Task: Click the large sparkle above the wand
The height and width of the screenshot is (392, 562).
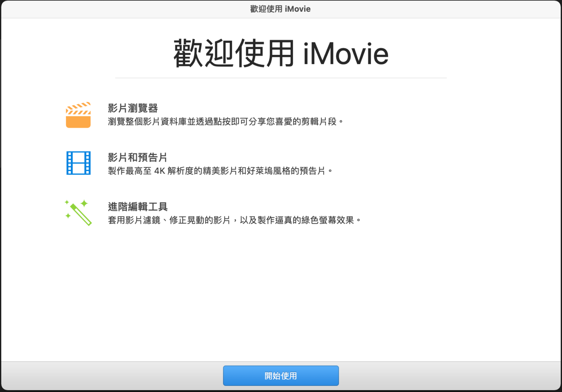Action: click(84, 204)
